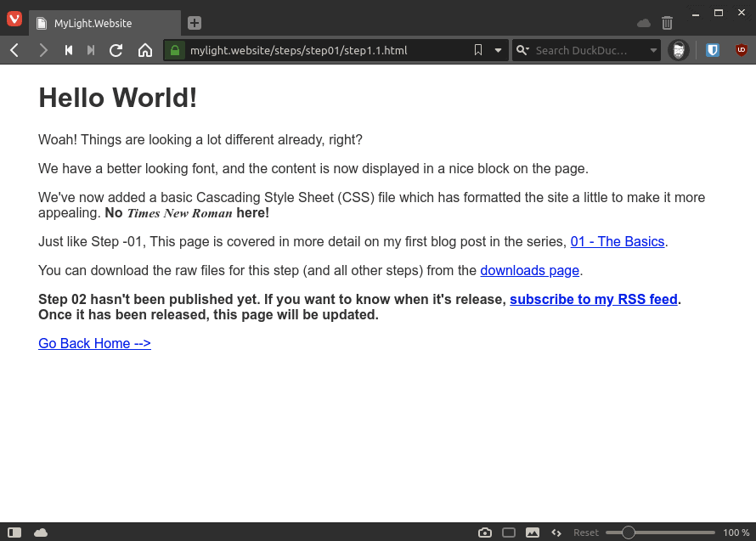Image resolution: width=756 pixels, height=541 pixels.
Task: Go to the browser Home page
Action: (x=144, y=50)
